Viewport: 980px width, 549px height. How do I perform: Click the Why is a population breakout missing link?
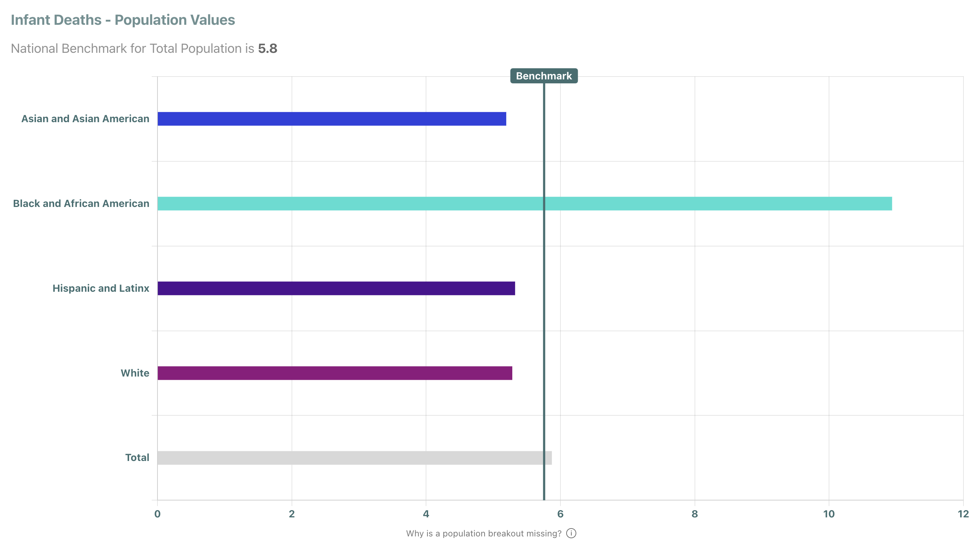coord(484,534)
